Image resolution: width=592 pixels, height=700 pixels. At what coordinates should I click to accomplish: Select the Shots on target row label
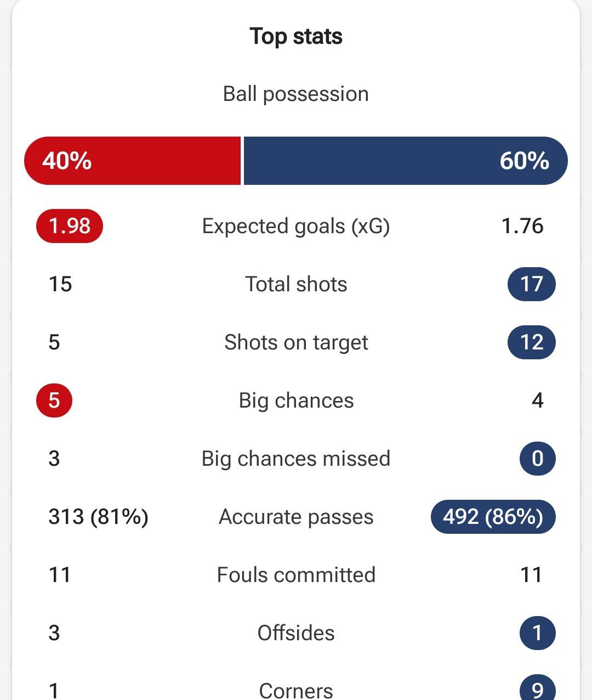pyautogui.click(x=296, y=343)
